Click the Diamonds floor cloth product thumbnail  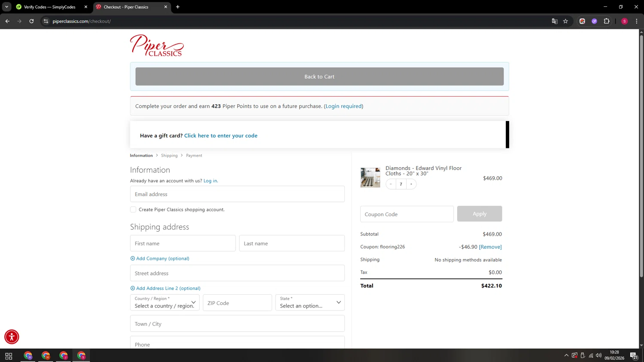[x=370, y=178]
